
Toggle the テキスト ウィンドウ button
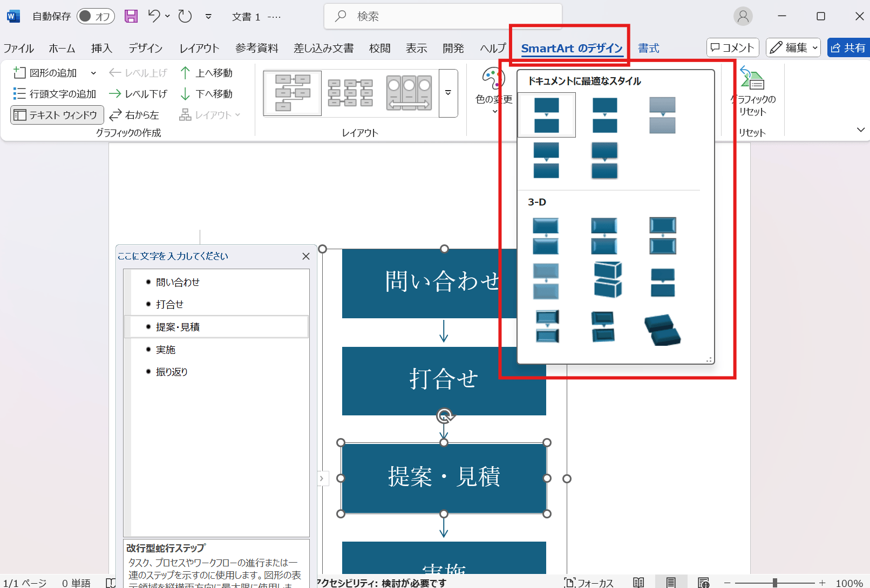click(56, 114)
